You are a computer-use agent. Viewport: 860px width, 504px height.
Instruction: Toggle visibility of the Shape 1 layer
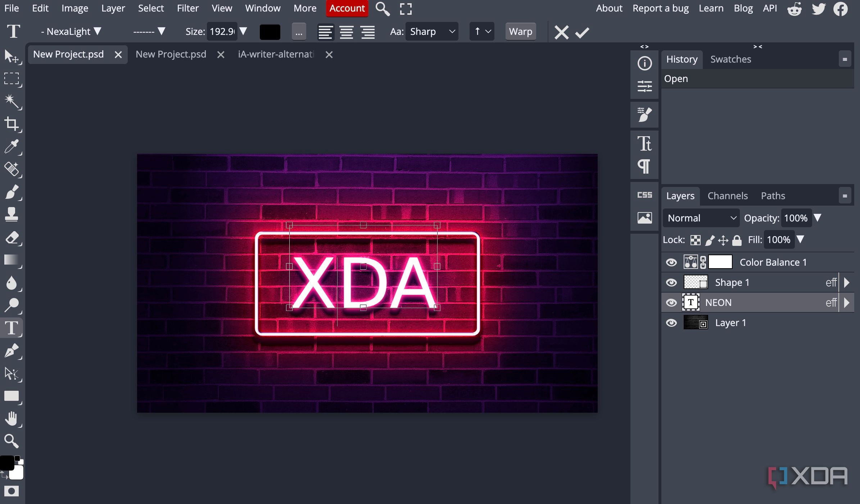point(671,282)
